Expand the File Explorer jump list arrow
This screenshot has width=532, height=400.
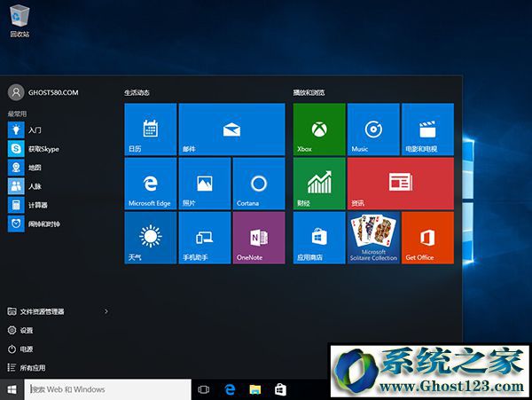click(106, 311)
